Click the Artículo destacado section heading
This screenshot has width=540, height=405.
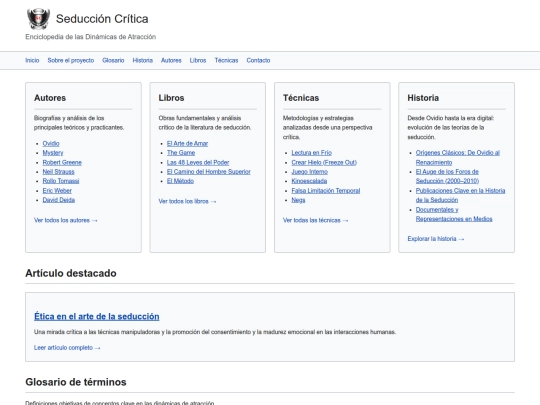(71, 273)
